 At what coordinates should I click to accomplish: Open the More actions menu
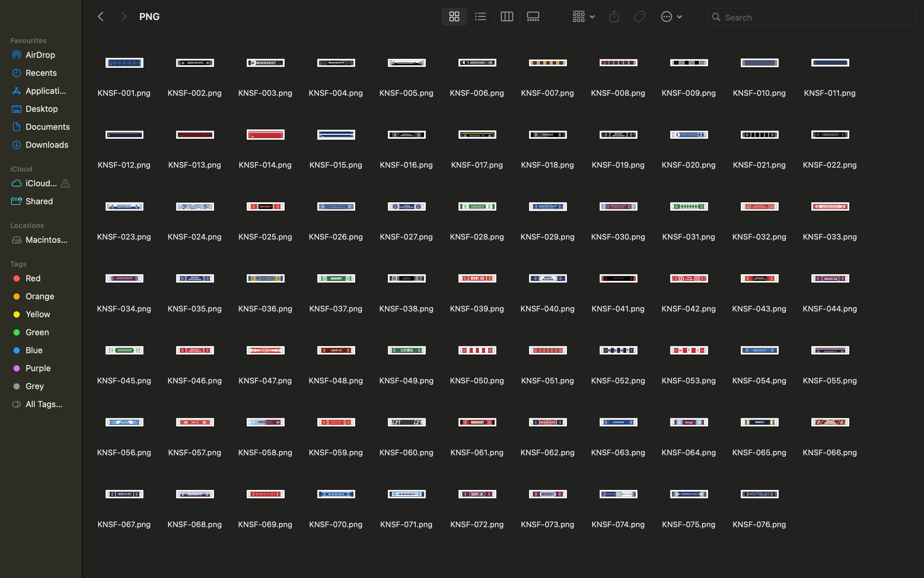(671, 16)
